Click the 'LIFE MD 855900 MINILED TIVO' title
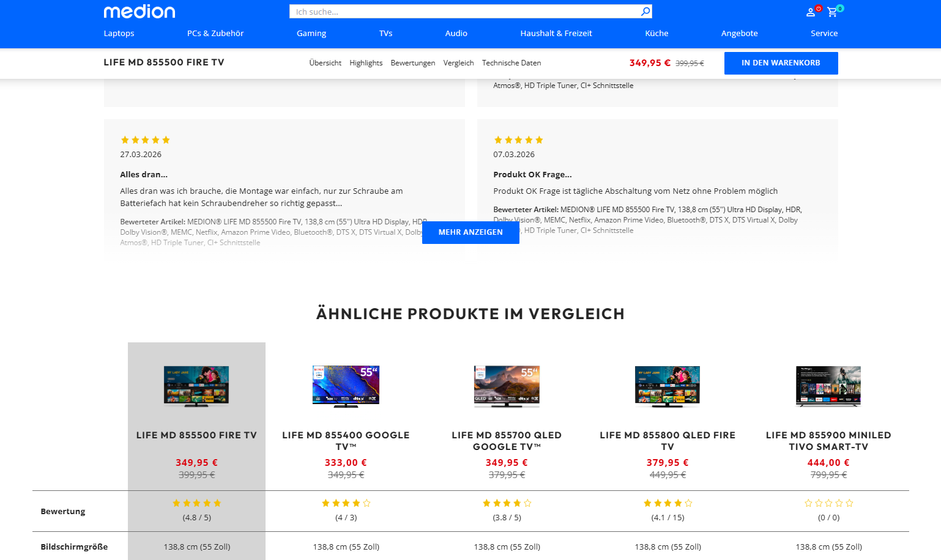The width and height of the screenshot is (941, 560). (x=828, y=441)
